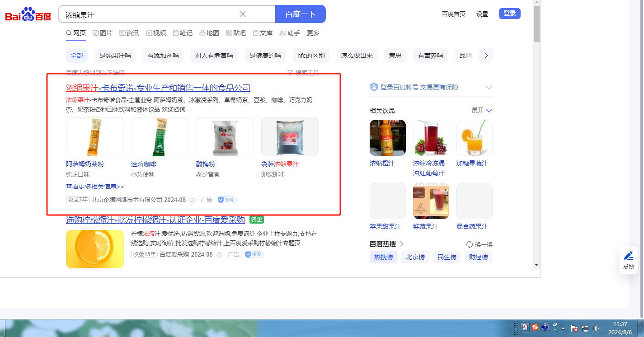Click the restore-window tray icon next to help
This screenshot has height=337, width=644.
point(555,325)
